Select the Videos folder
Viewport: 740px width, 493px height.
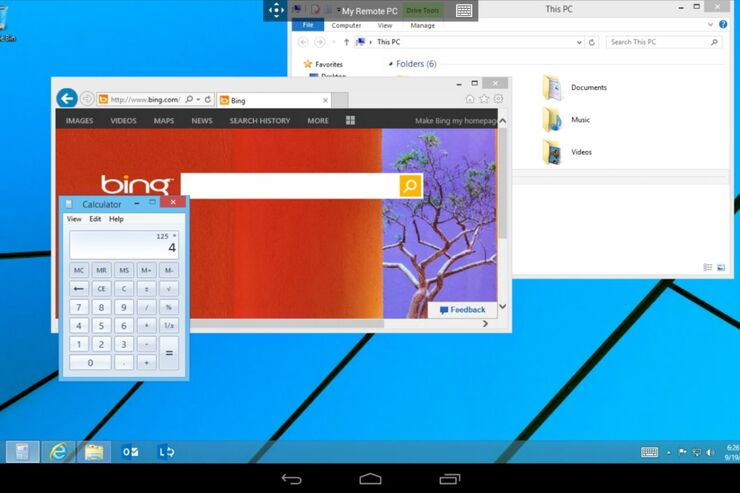click(567, 152)
